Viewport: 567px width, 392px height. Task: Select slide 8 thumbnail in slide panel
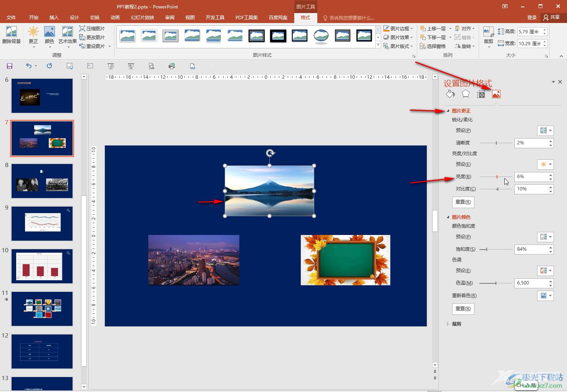pyautogui.click(x=42, y=181)
